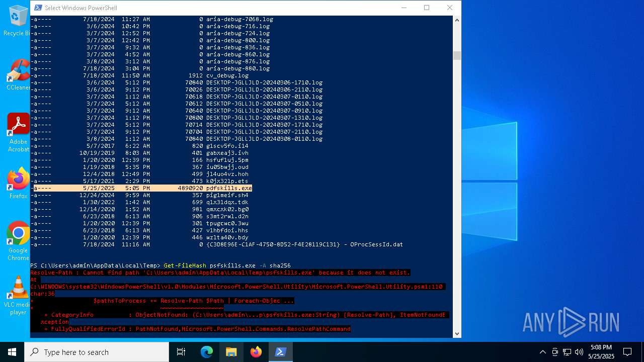Click the qmxcxk02.bg0 file entry
The height and width of the screenshot is (362, 644).
tap(227, 209)
